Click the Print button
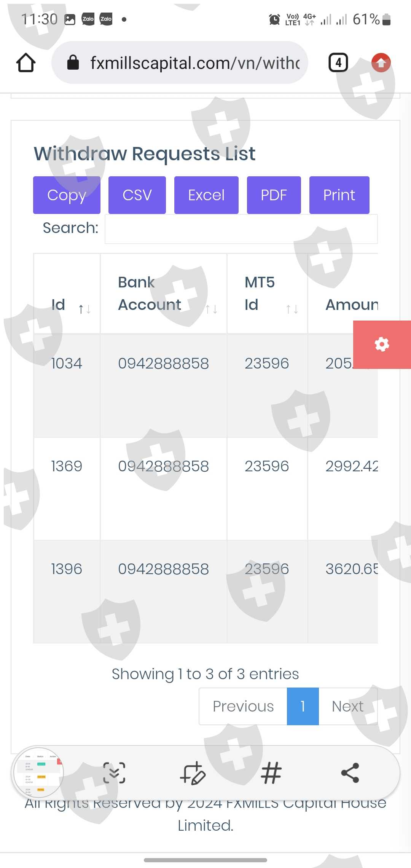411x868 pixels. pos(339,195)
